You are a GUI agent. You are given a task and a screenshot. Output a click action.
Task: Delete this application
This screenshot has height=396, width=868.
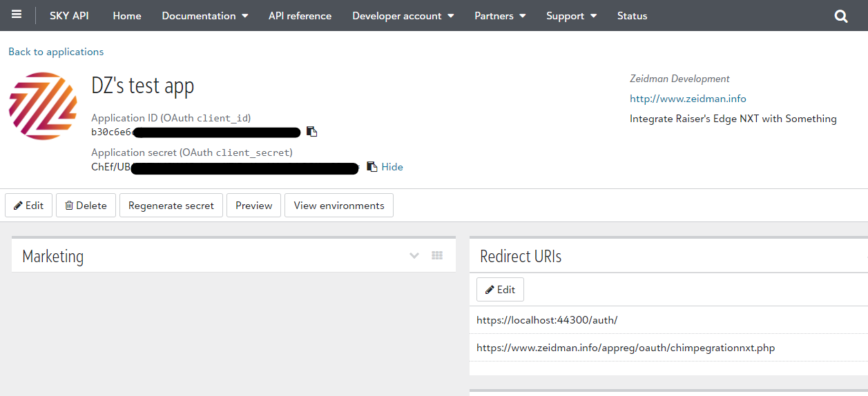[86, 206]
